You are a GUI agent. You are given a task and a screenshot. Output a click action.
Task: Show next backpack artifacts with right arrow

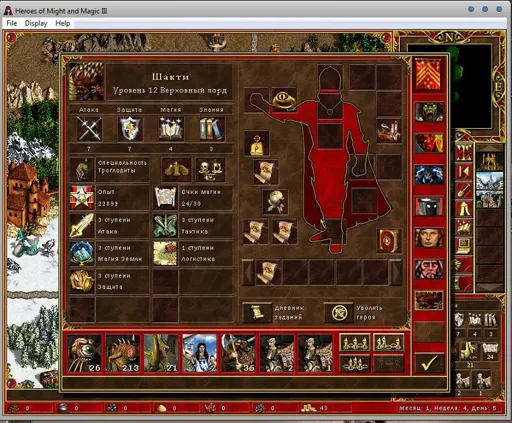(x=396, y=273)
